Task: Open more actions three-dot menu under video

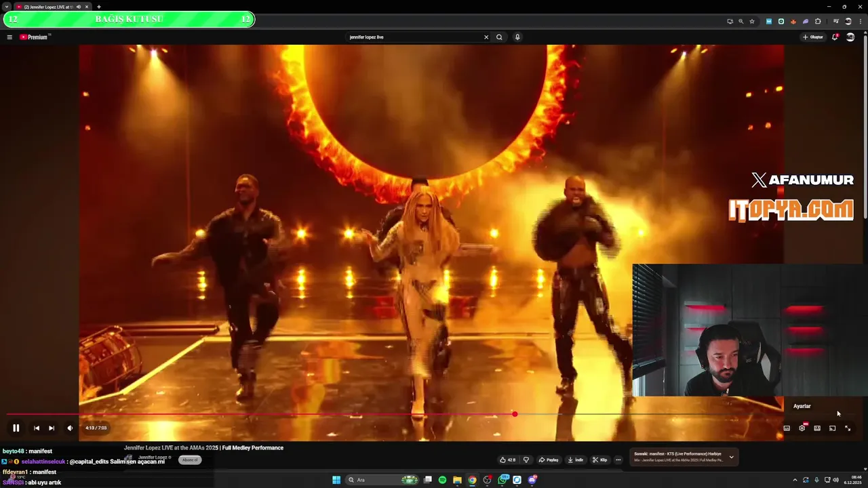Action: click(x=618, y=460)
